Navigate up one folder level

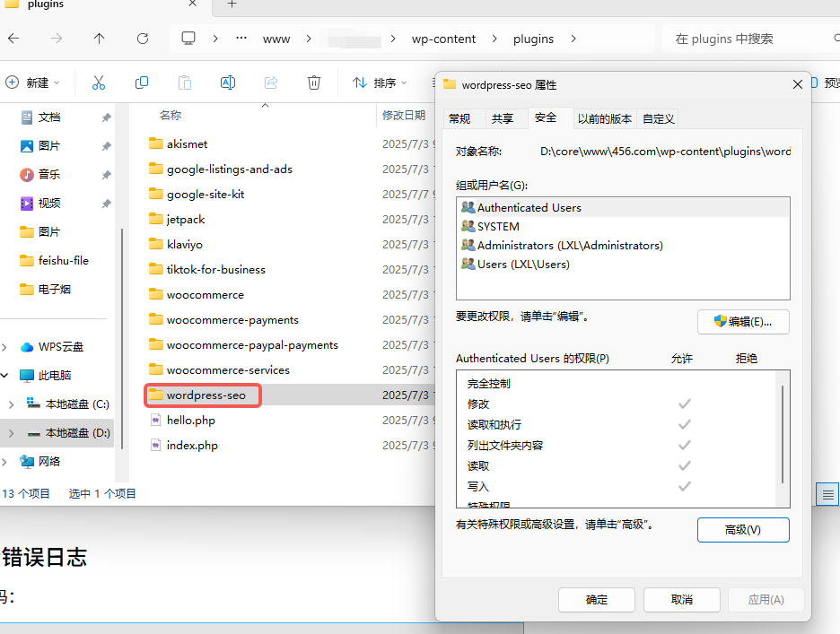[x=99, y=39]
